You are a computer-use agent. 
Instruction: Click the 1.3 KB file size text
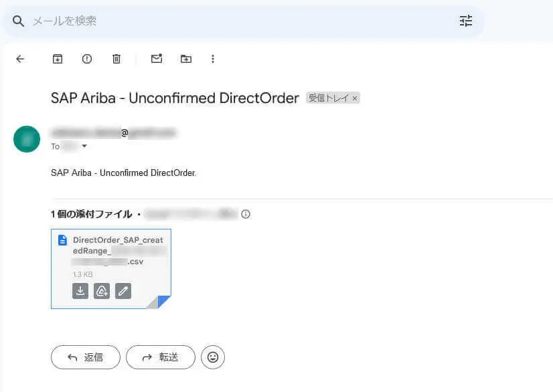tap(82, 274)
